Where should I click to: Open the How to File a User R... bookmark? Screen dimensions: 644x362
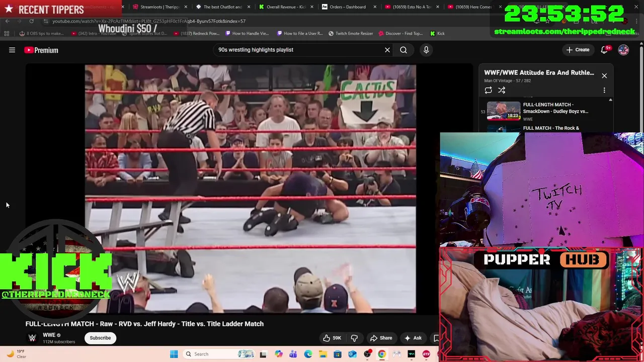300,33
